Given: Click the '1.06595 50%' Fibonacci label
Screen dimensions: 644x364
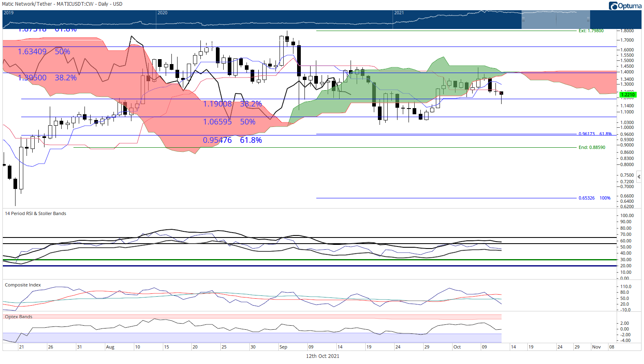Looking at the screenshot, I should pos(229,122).
